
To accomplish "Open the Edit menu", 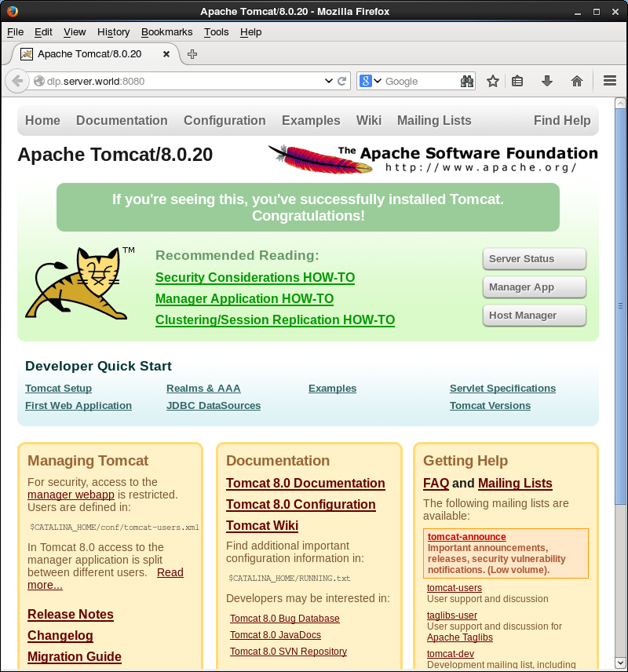I will 43,32.
